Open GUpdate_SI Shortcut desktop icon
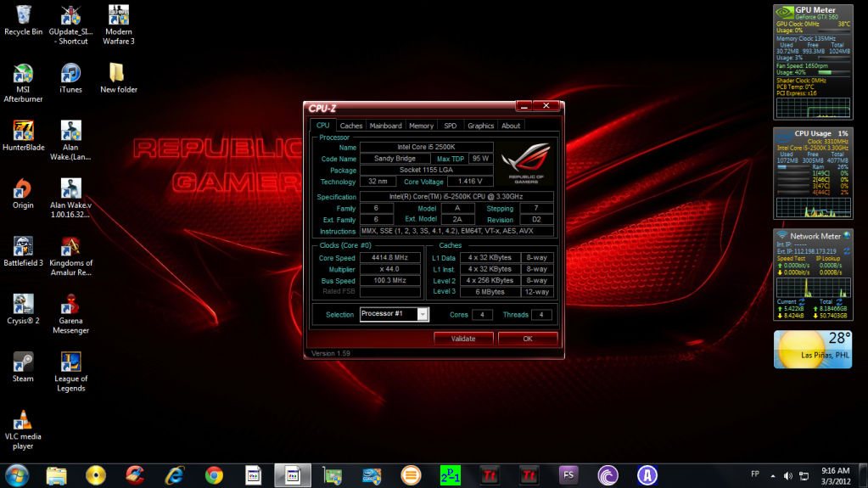Image resolution: width=868 pixels, height=488 pixels. [70, 25]
